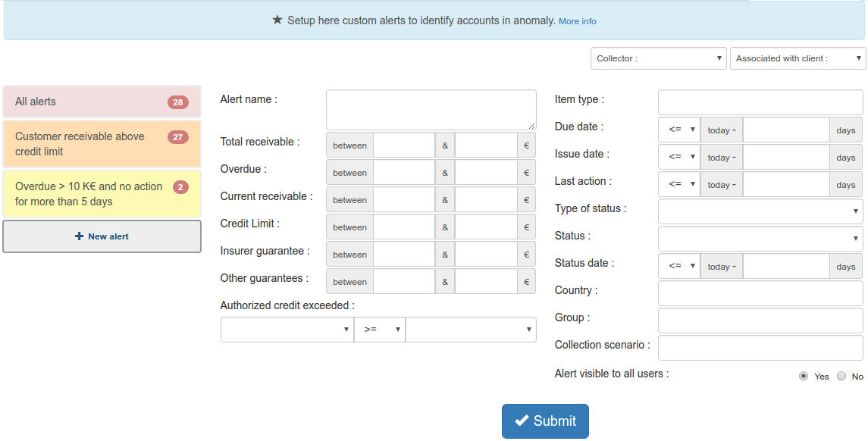Open the Associated with client dropdown
The image size is (868, 441).
(x=797, y=58)
